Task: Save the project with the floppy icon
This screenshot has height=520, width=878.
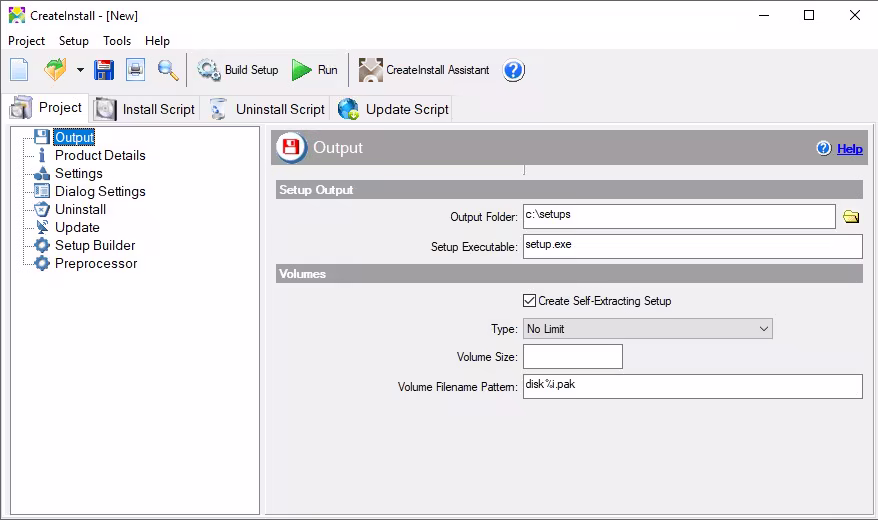Action: (104, 70)
